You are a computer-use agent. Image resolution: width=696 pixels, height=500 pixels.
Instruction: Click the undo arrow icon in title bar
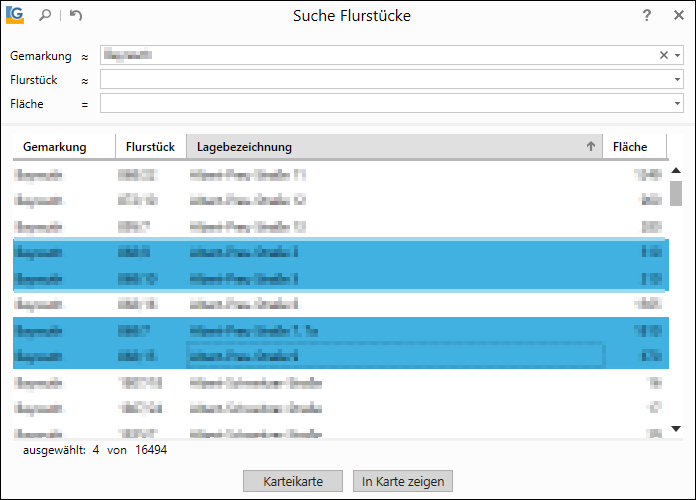pyautogui.click(x=76, y=16)
